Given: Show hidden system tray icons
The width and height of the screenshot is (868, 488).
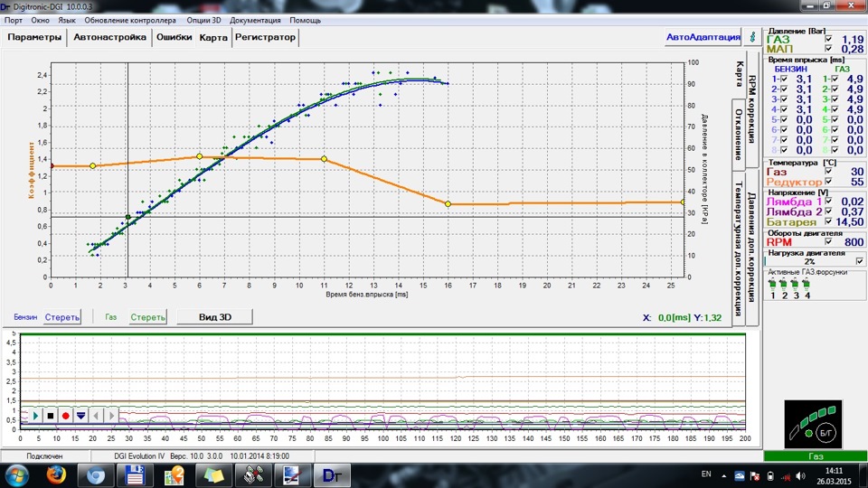Looking at the screenshot, I should [723, 476].
